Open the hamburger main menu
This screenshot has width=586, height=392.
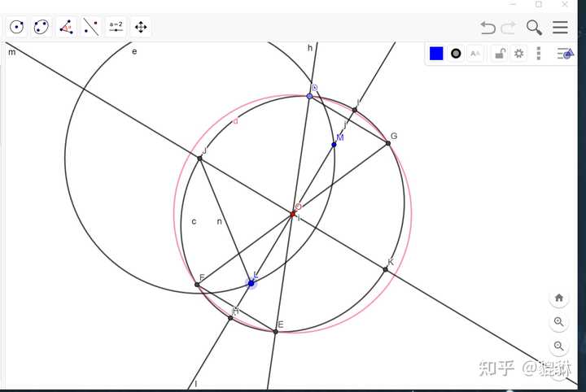click(x=560, y=28)
